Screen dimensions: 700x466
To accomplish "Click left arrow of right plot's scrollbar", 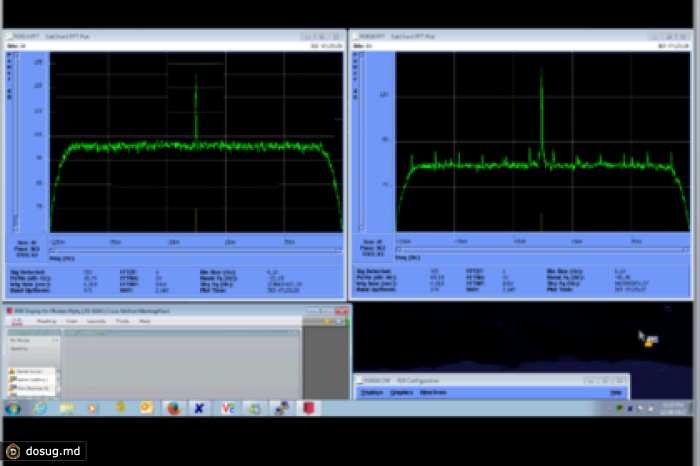I will [x=399, y=250].
